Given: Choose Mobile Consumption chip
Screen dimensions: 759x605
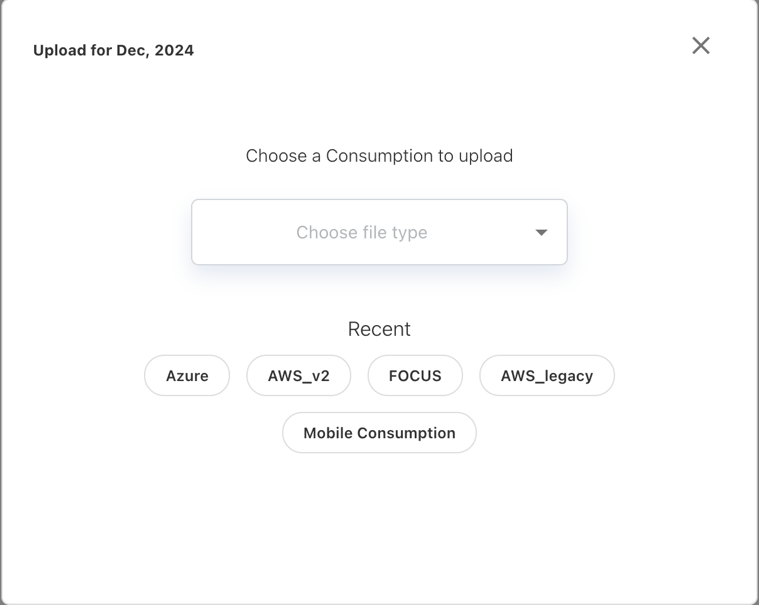Looking at the screenshot, I should tap(379, 433).
